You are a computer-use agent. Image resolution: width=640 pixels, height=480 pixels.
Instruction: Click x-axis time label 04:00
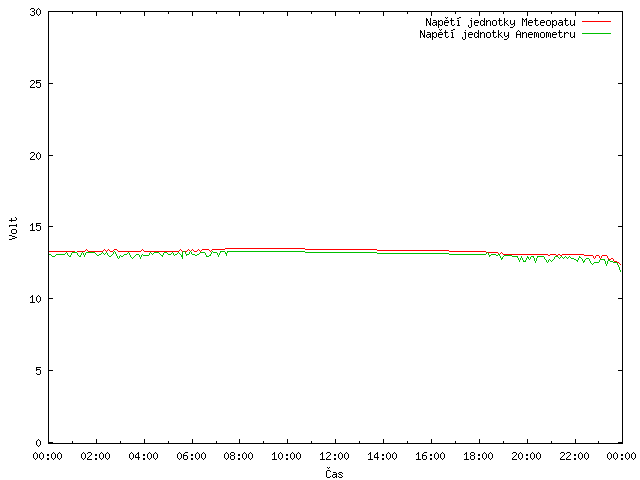click(143, 456)
